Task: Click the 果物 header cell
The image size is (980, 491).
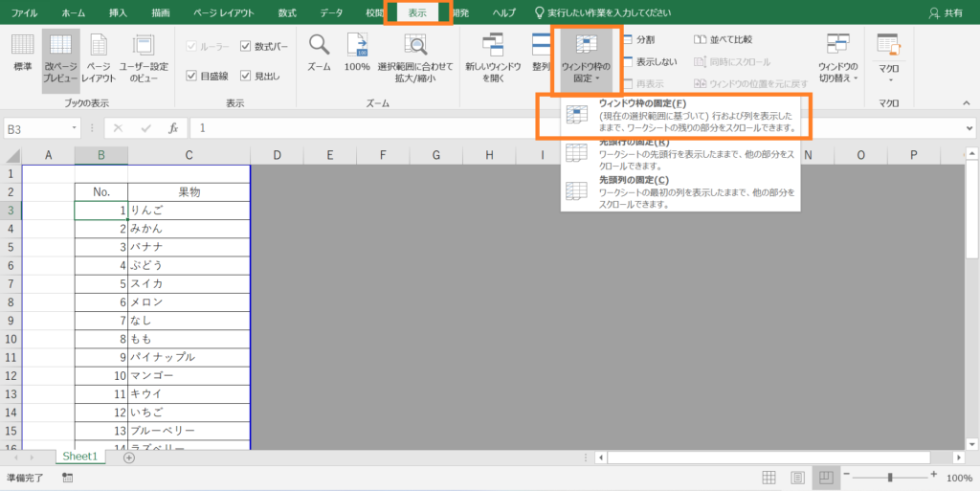Action: point(189,192)
